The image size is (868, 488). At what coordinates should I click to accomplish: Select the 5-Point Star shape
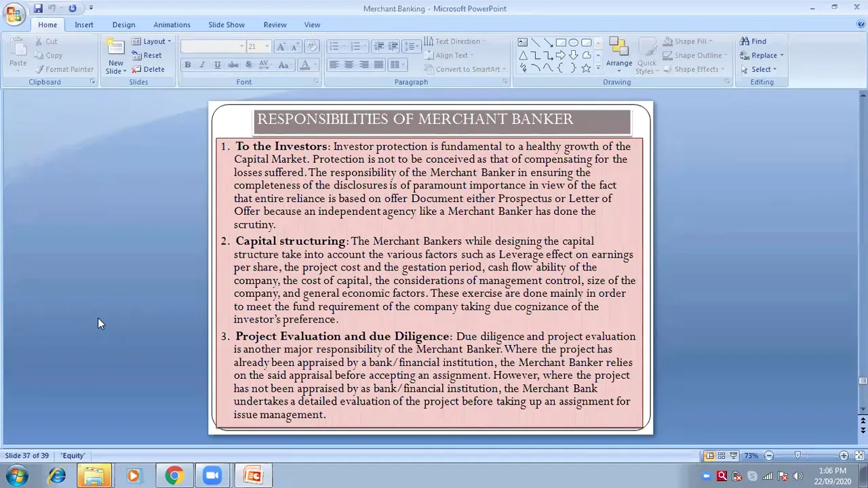tap(586, 68)
